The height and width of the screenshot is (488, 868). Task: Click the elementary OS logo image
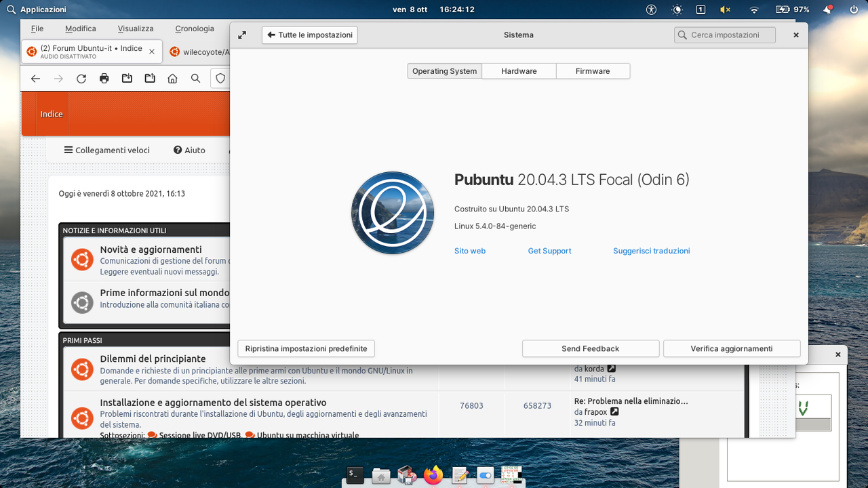[x=393, y=213]
